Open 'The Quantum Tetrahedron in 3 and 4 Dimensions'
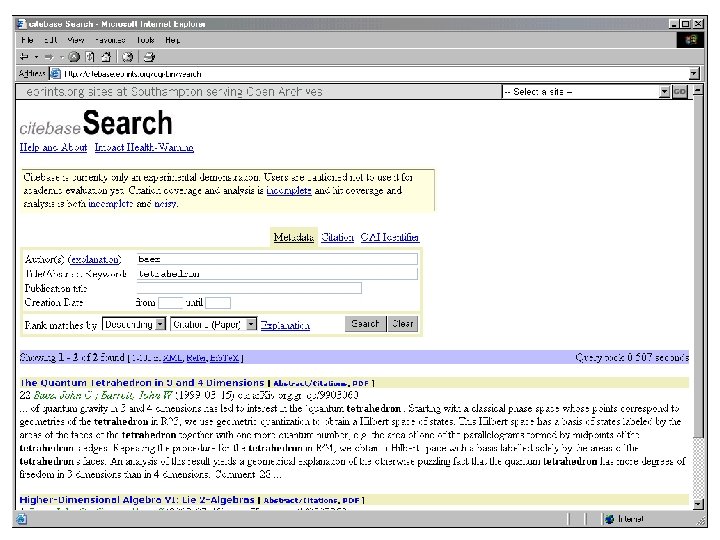720x540 pixels. 142,383
